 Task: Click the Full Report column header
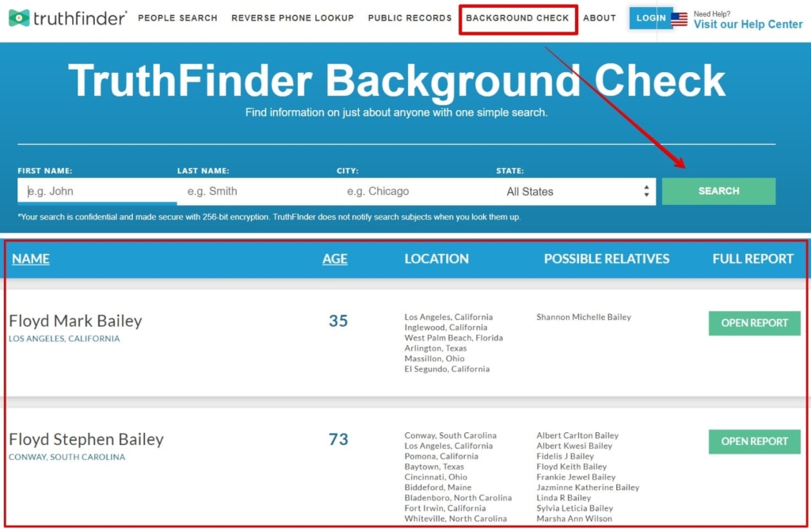point(752,259)
